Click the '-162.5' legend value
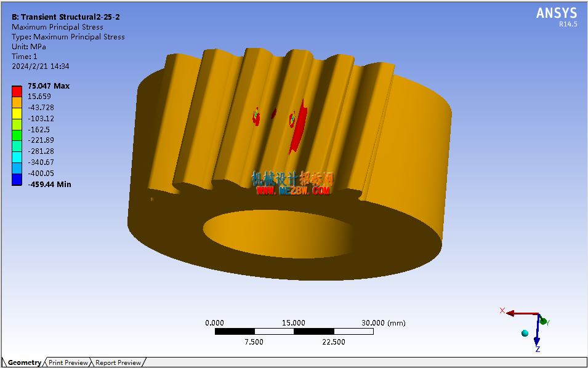Image resolution: width=588 pixels, height=368 pixels. [x=39, y=130]
